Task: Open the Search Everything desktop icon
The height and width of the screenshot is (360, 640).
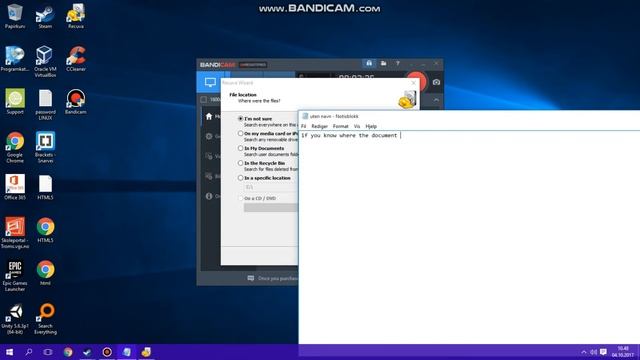Action: (x=45, y=319)
